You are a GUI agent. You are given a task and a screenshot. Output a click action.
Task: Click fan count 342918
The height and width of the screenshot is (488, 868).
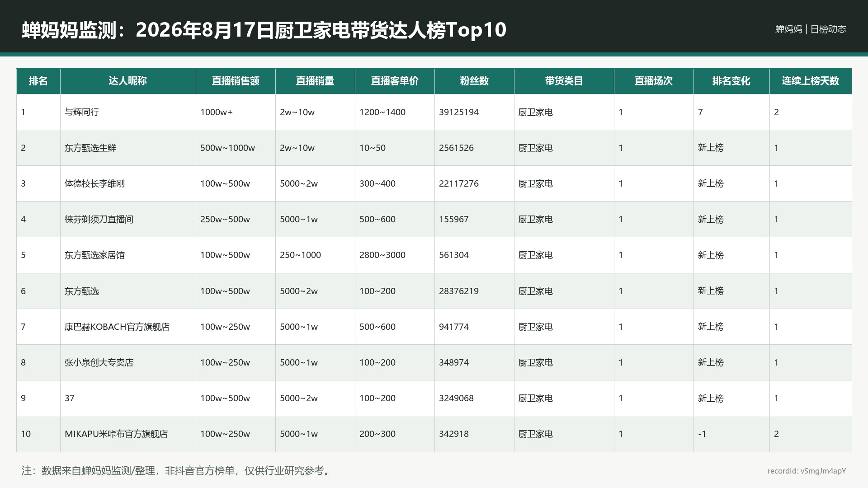454,434
